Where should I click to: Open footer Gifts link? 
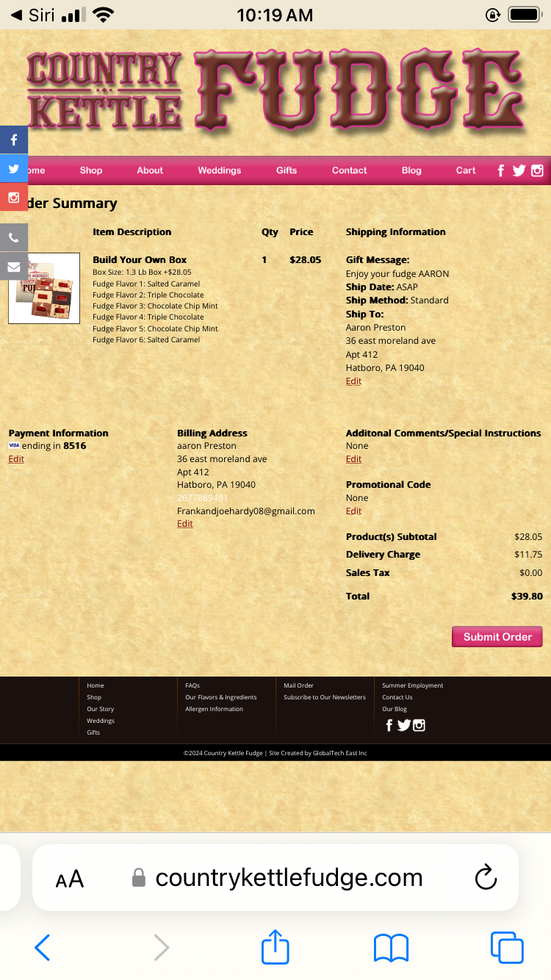(93, 732)
